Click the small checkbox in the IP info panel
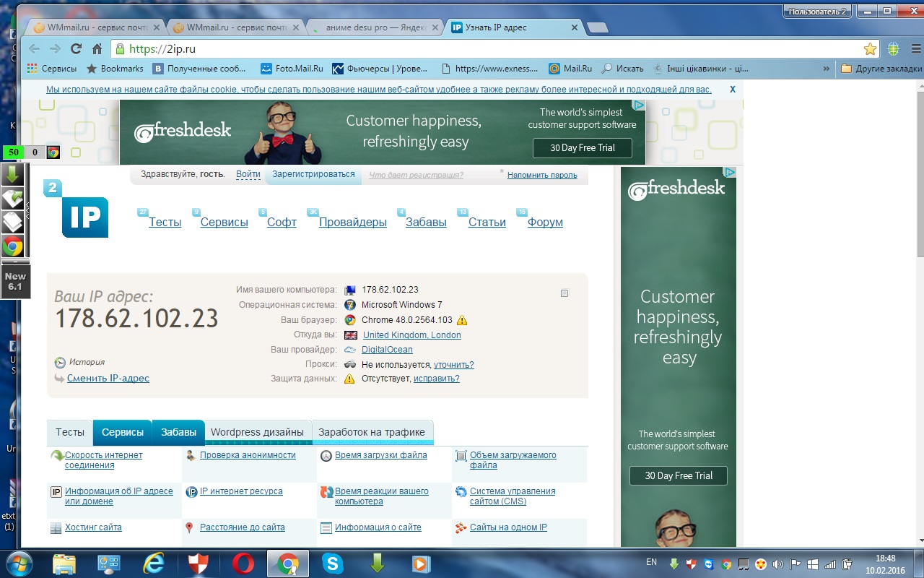This screenshot has width=924, height=578. click(565, 293)
